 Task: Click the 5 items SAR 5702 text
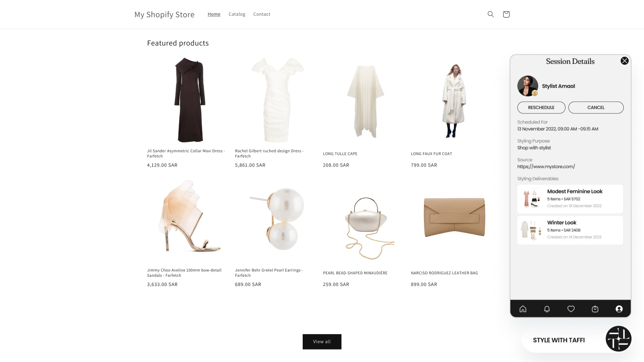(563, 199)
